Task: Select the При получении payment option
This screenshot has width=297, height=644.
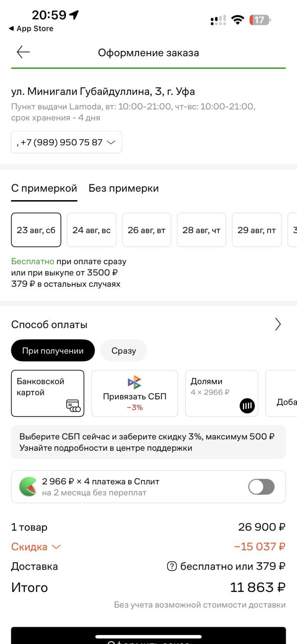Action: [x=53, y=351]
